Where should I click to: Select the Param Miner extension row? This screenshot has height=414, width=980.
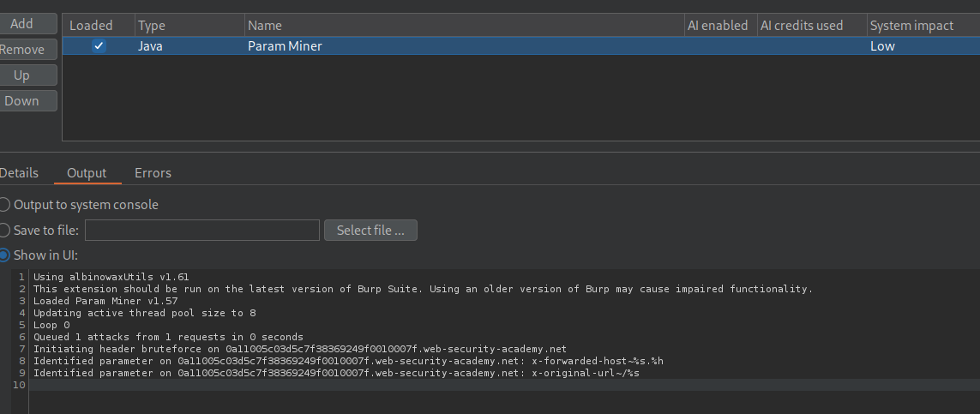click(x=463, y=46)
